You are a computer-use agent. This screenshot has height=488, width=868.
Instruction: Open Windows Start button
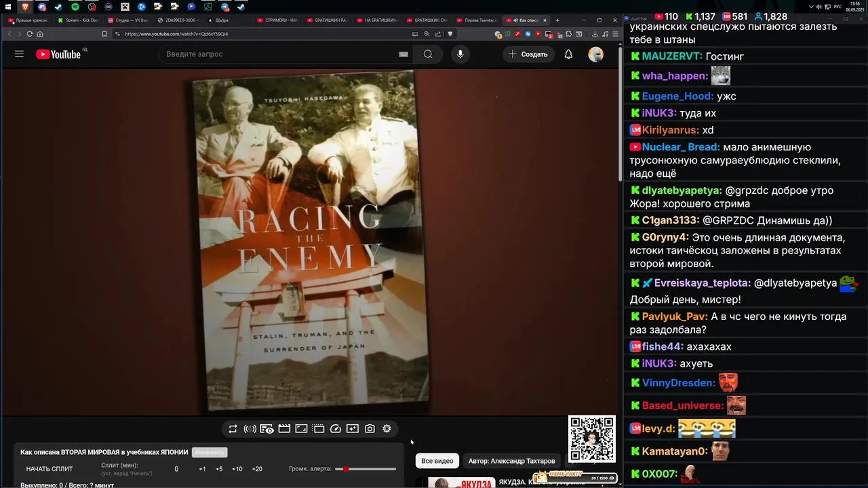click(8, 7)
